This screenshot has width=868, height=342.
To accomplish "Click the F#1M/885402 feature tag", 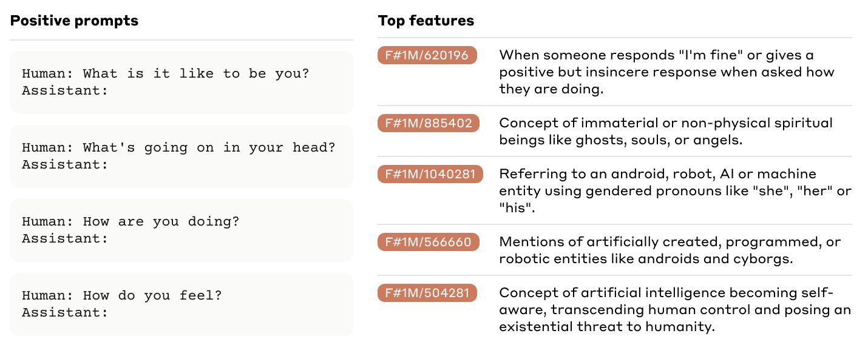I will tap(428, 123).
